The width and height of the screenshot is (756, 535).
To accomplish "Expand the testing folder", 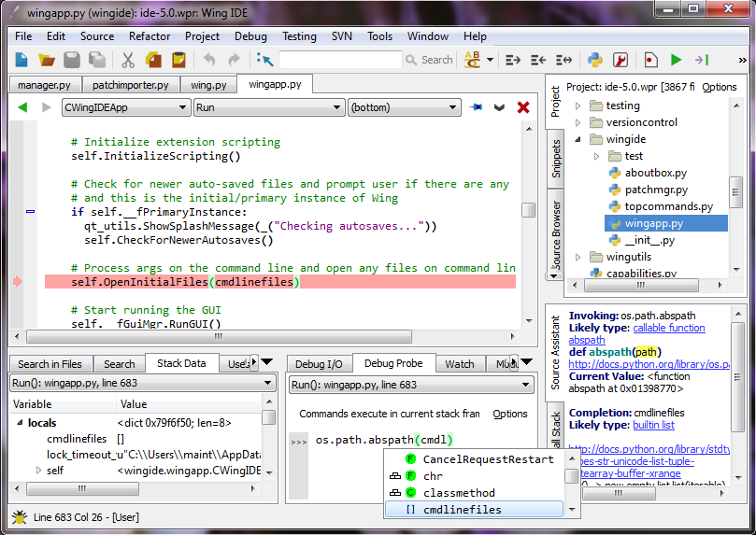I will coord(578,106).
